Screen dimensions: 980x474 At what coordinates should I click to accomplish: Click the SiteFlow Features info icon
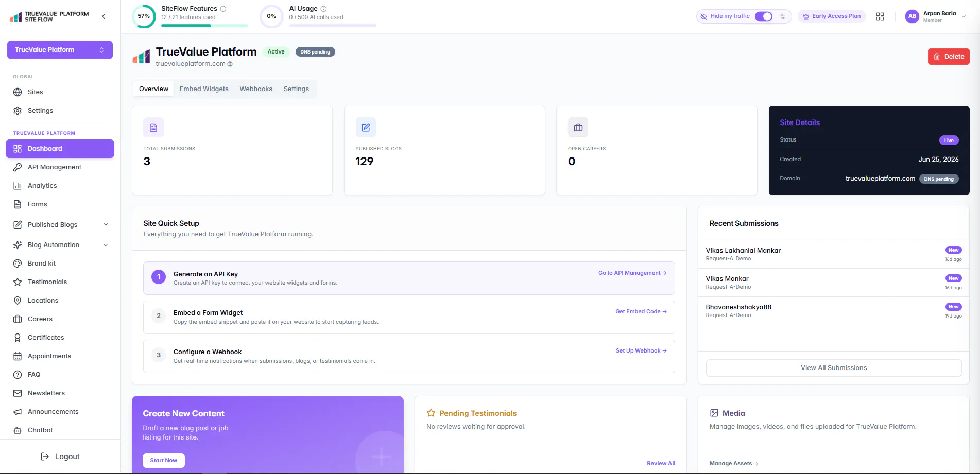(x=223, y=9)
